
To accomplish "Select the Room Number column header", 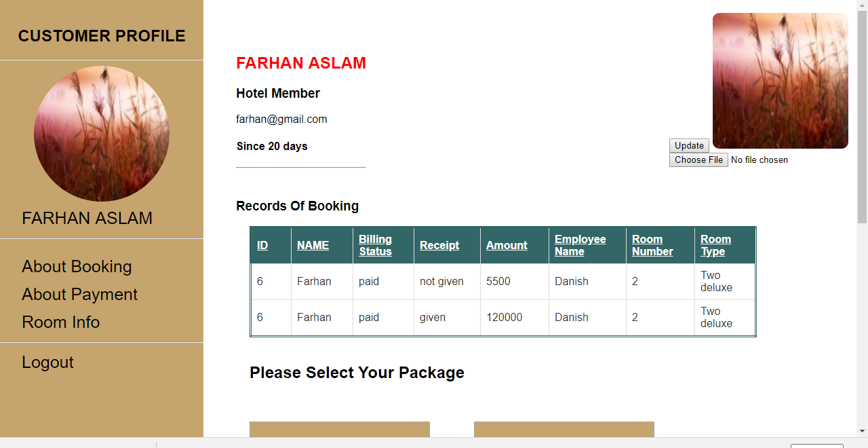I will (652, 246).
